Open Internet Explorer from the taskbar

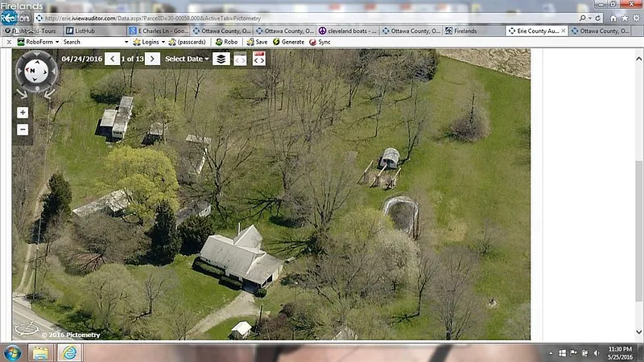click(x=68, y=352)
